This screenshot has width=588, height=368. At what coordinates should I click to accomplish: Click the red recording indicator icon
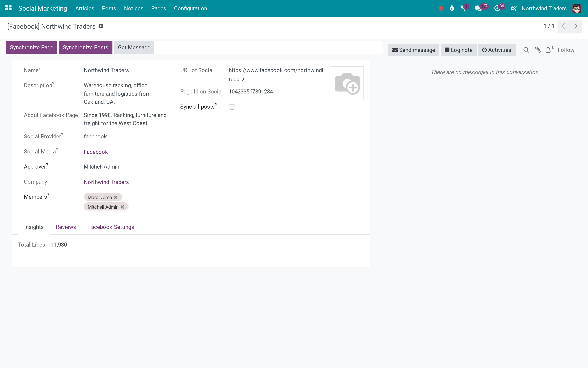tap(441, 8)
